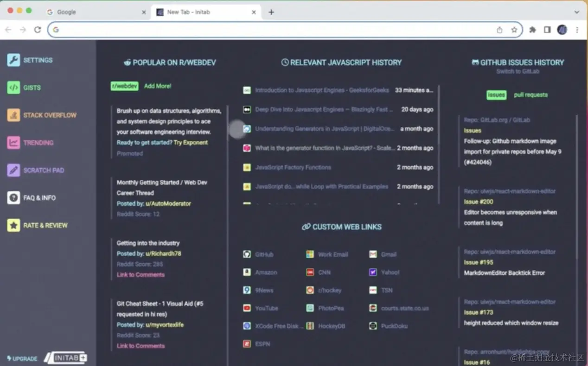The image size is (588, 366).
Task: Click Add More! subreddit link
Action: (x=158, y=86)
